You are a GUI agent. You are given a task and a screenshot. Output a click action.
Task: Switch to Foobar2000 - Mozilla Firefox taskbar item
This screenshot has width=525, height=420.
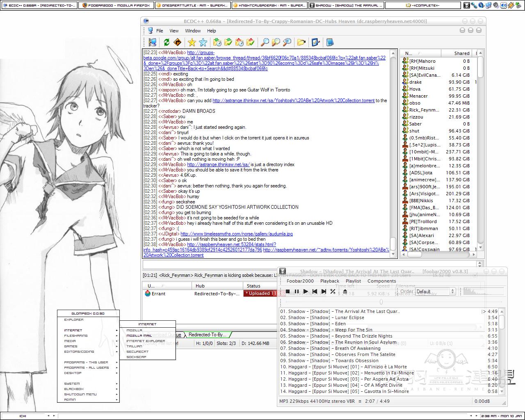click(116, 5)
